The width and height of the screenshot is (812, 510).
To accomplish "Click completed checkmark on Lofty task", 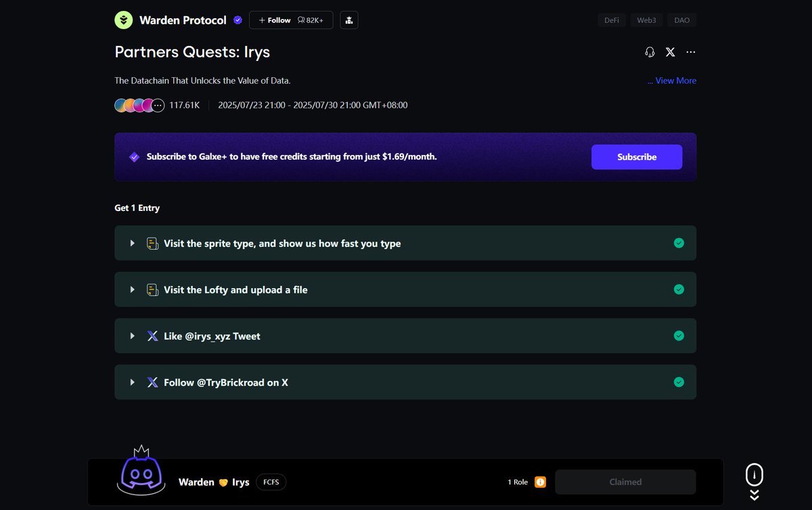I will (x=679, y=289).
